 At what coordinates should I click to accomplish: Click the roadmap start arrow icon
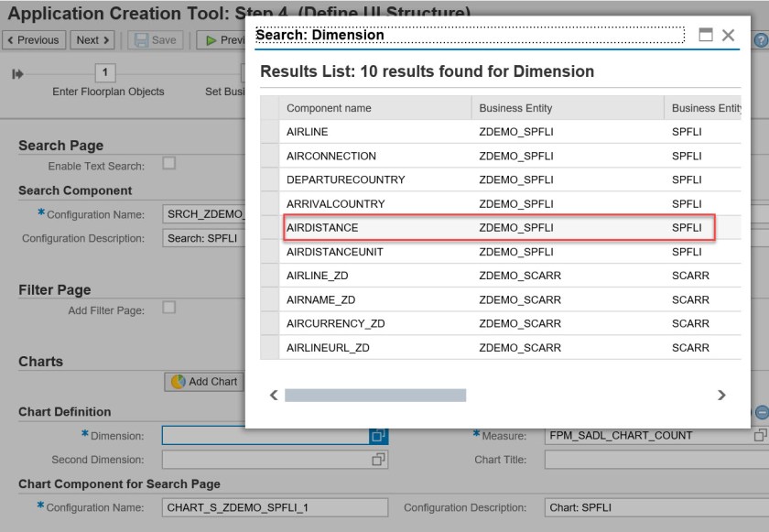(x=17, y=73)
